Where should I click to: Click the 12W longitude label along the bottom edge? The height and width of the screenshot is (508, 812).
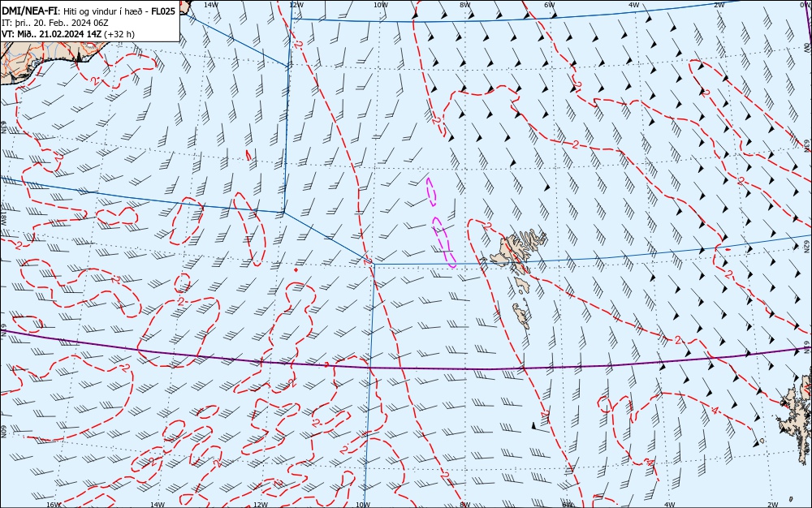click(x=261, y=505)
